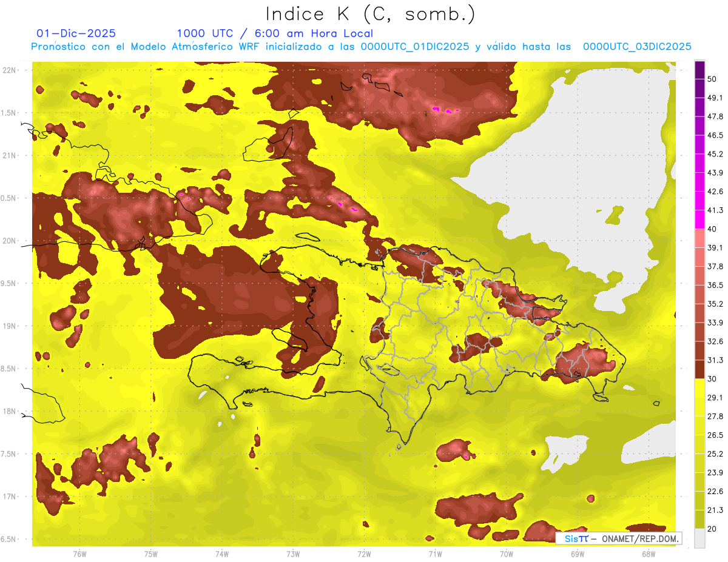Click the "71W" longitude label
Screen dimensions: 728x562
click(x=435, y=554)
